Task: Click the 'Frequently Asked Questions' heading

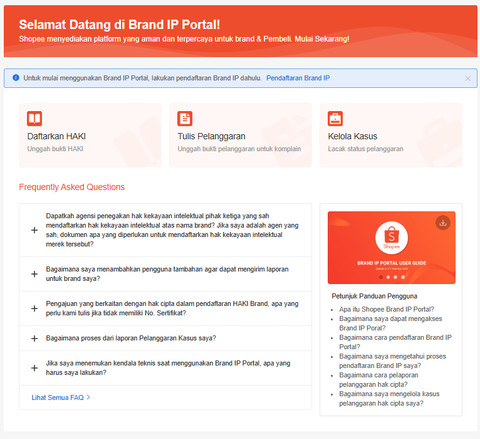Action: pos(72,187)
